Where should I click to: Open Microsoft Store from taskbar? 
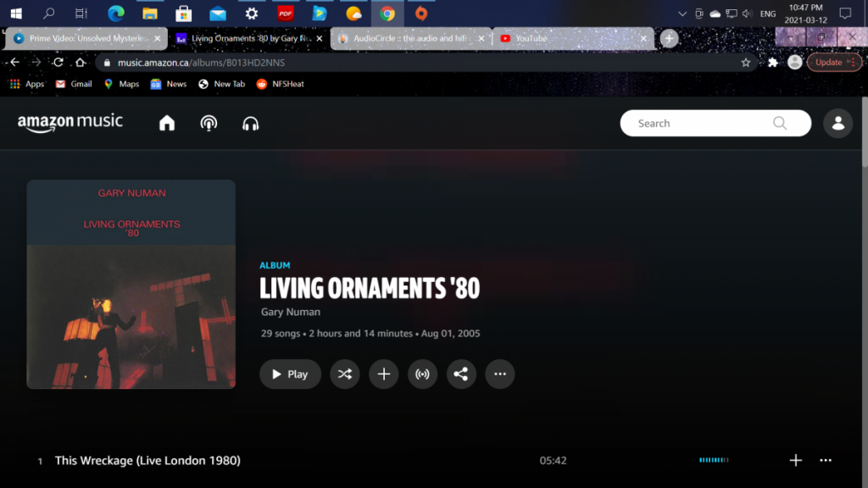(x=184, y=14)
